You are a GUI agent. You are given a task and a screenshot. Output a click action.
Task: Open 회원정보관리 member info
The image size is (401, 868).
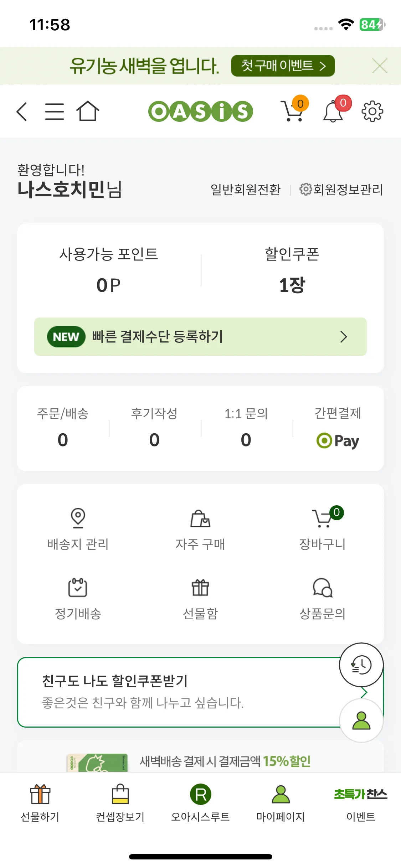point(341,190)
